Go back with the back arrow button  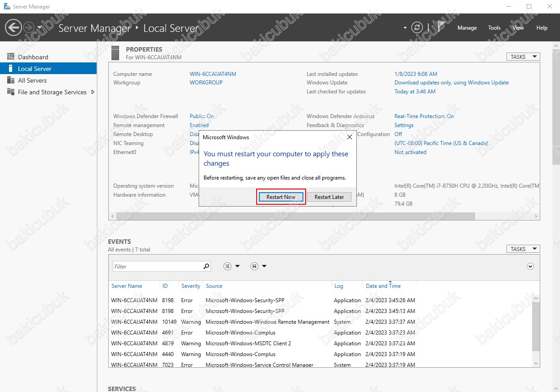click(13, 28)
